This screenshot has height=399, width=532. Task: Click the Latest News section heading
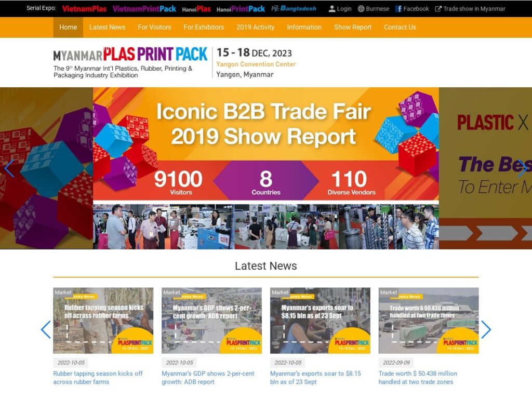tap(266, 265)
